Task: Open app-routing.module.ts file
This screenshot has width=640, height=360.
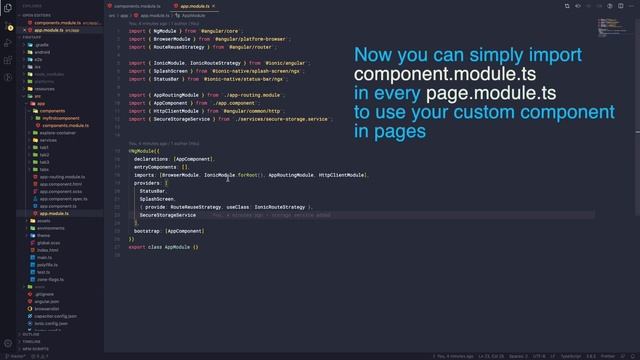Action: pyautogui.click(x=62, y=177)
